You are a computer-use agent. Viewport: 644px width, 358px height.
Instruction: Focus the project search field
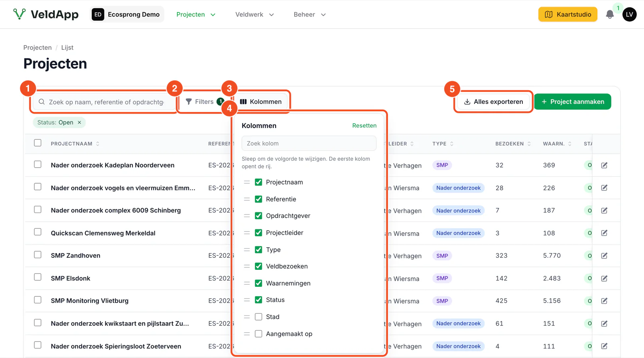click(104, 102)
